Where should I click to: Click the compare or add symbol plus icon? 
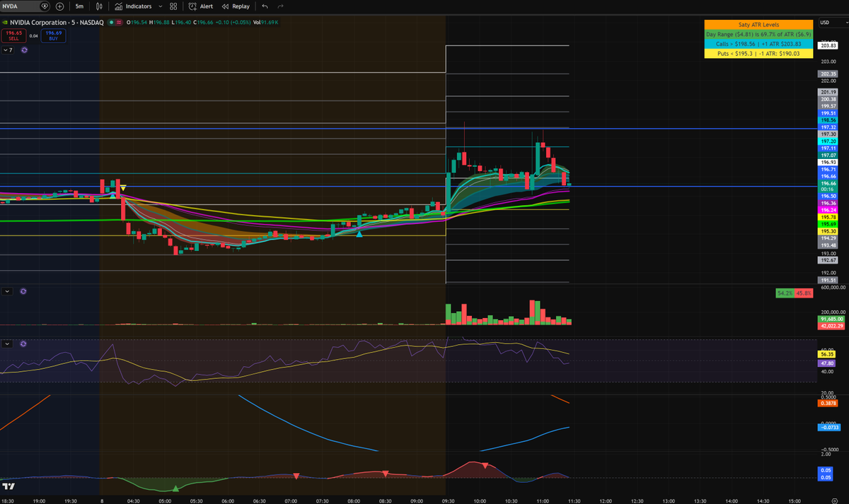(59, 6)
